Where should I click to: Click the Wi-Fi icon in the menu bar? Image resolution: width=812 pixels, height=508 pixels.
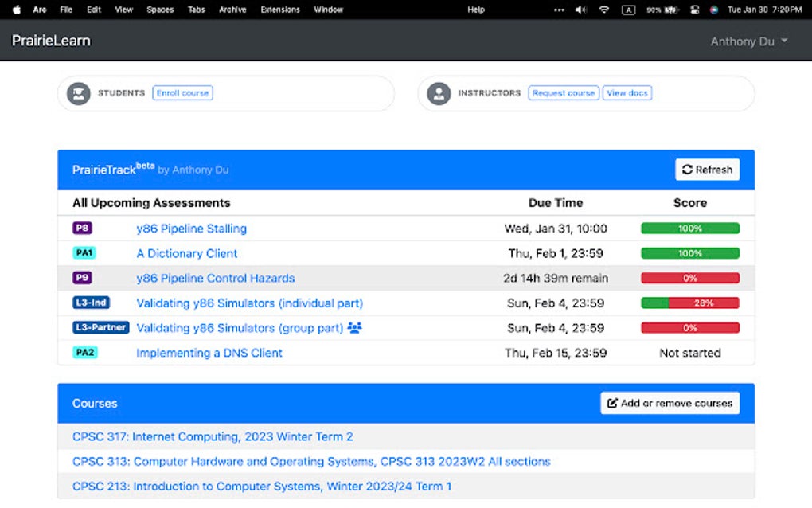pos(604,10)
